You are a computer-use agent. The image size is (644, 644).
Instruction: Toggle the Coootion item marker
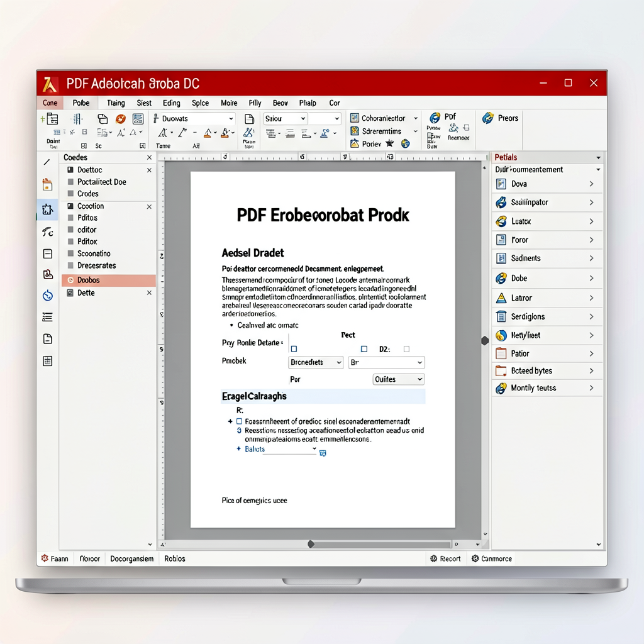point(70,206)
